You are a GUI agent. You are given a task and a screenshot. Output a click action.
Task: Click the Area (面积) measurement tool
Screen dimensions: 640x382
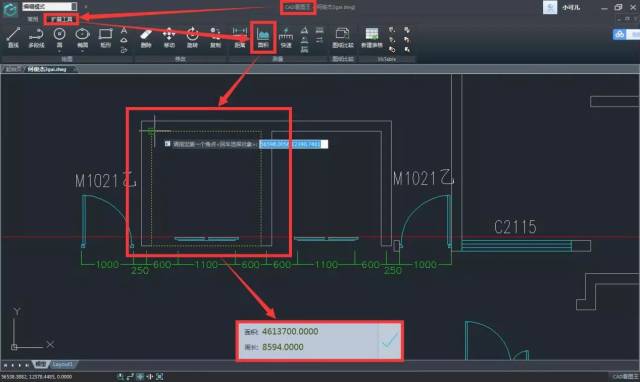pos(263,37)
